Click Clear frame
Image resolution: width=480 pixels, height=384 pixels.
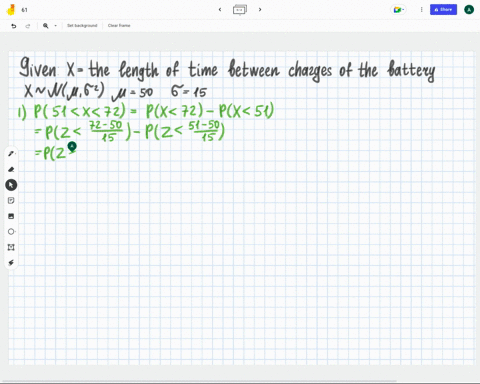pos(119,26)
